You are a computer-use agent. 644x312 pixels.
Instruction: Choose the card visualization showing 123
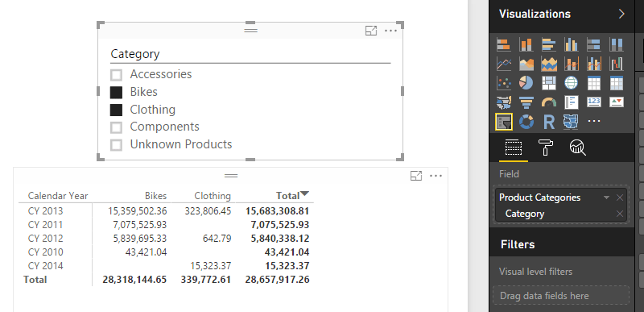point(594,102)
